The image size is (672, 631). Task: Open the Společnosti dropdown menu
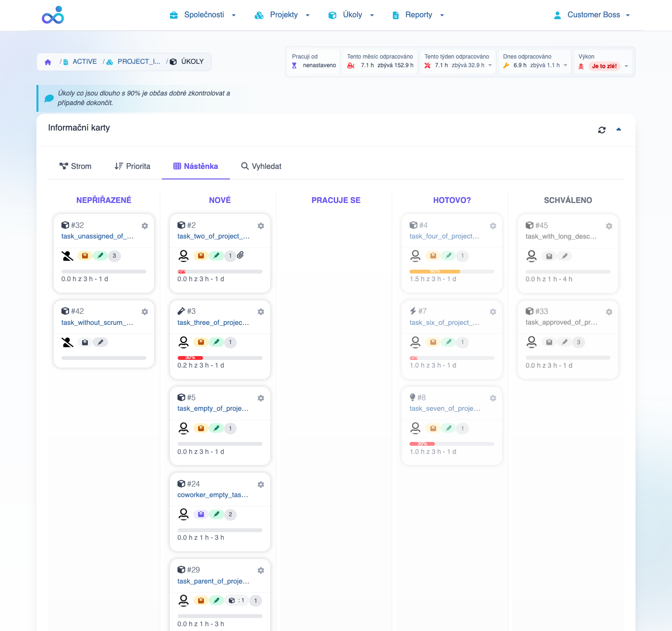[x=203, y=15]
